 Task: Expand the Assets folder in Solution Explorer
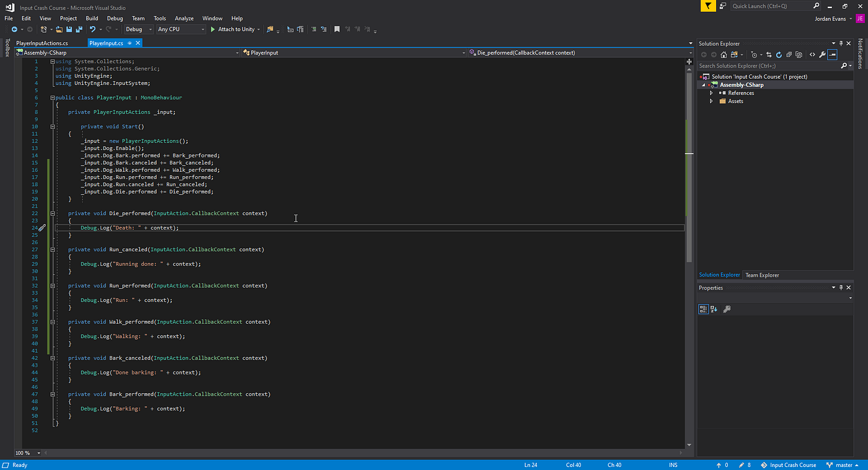(x=711, y=101)
